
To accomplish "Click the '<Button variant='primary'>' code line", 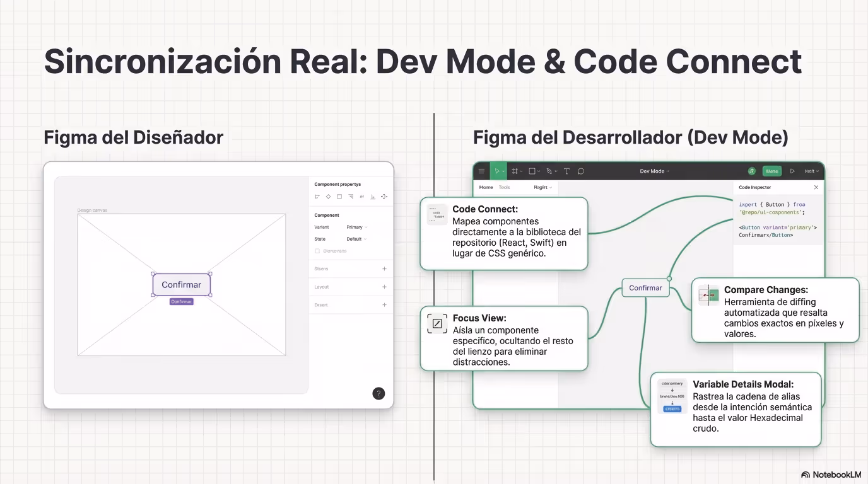I will tap(778, 227).
